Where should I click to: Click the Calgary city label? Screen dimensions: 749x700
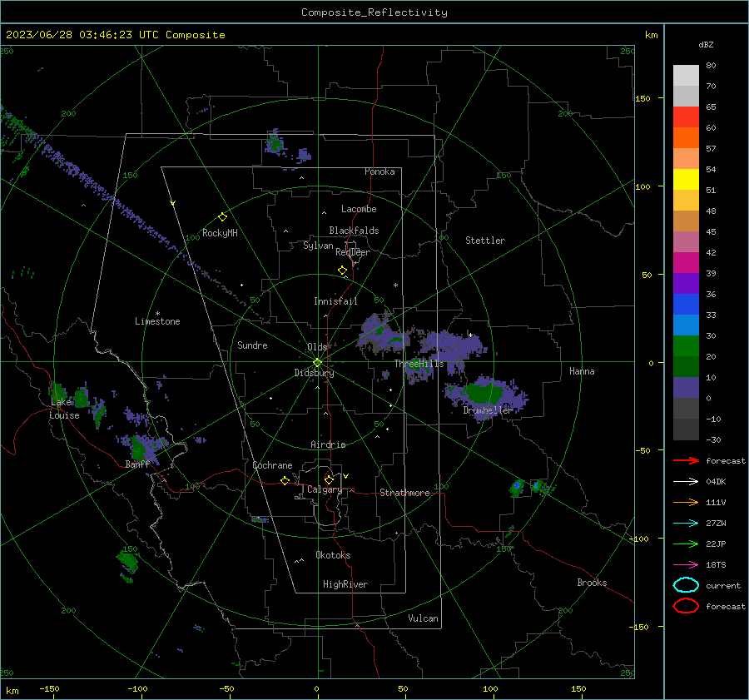[x=325, y=489]
